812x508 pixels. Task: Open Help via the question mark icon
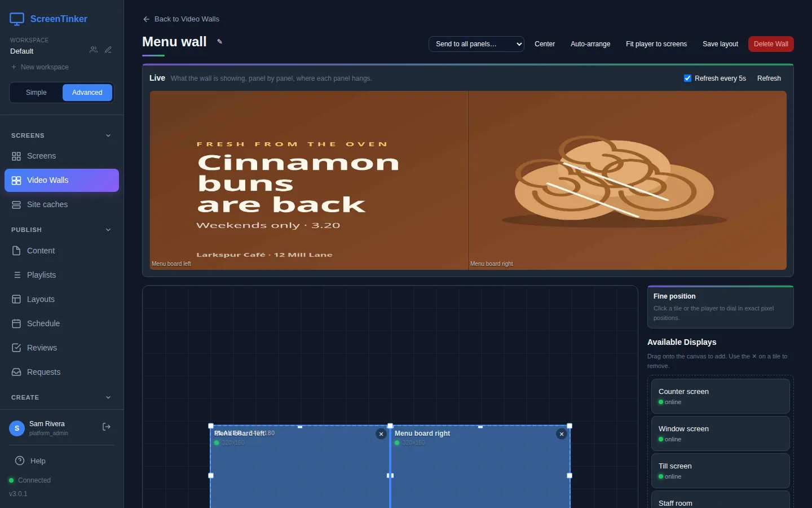tap(20, 461)
